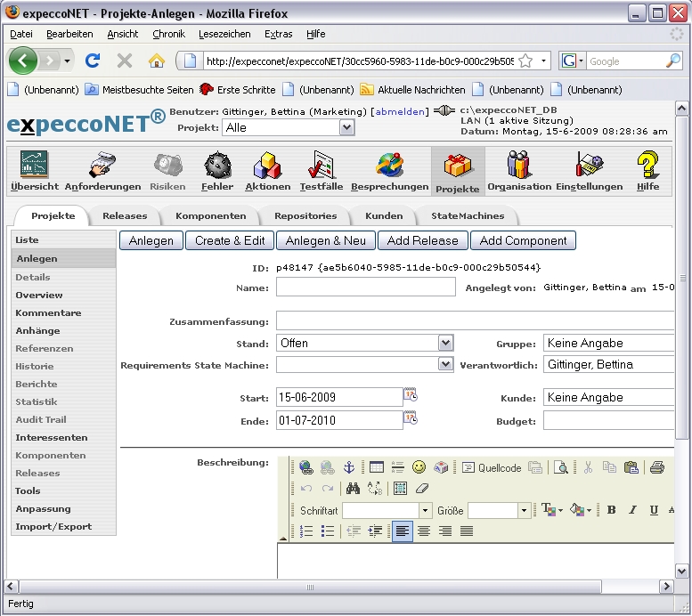692x616 pixels.
Task: Toggle italic formatting in editor
Action: (632, 510)
